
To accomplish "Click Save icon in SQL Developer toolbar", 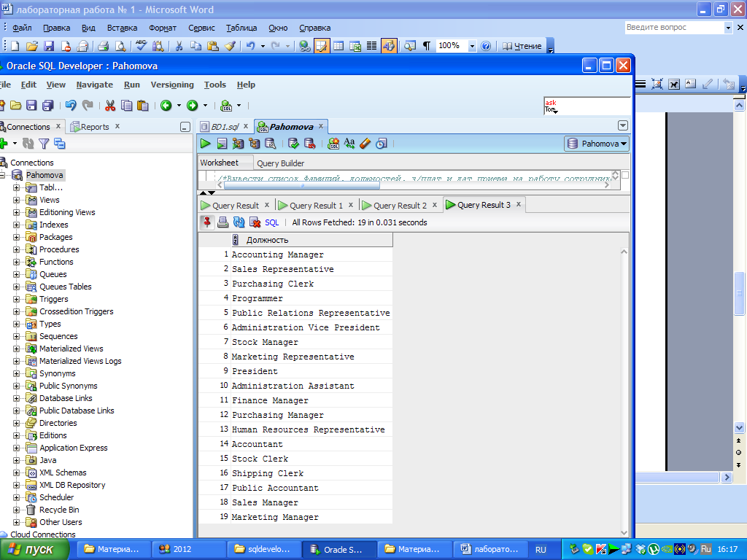I will click(x=31, y=105).
